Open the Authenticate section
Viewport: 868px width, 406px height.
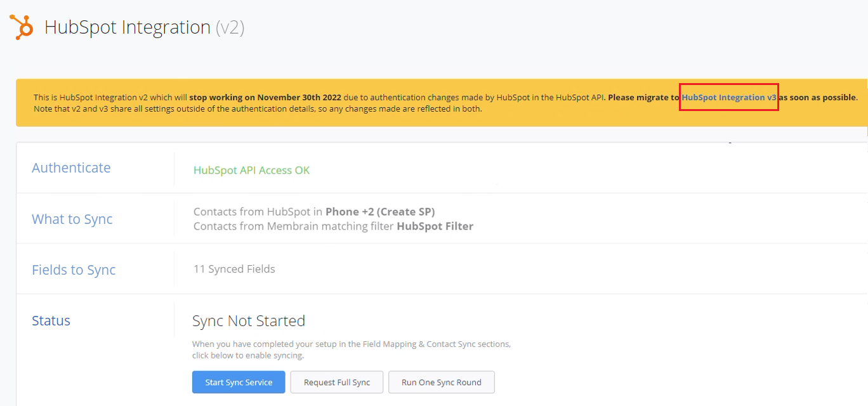click(x=71, y=167)
